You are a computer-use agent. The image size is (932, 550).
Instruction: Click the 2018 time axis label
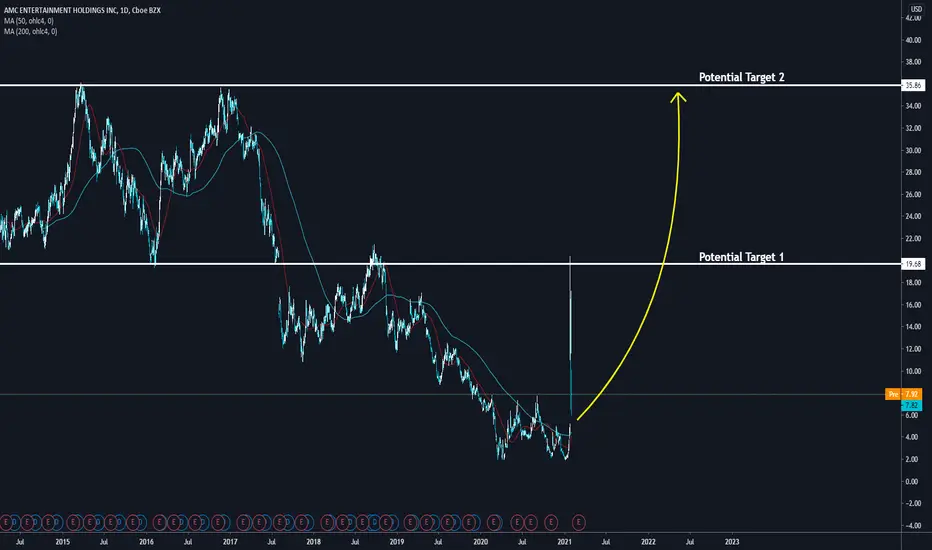tap(313, 542)
